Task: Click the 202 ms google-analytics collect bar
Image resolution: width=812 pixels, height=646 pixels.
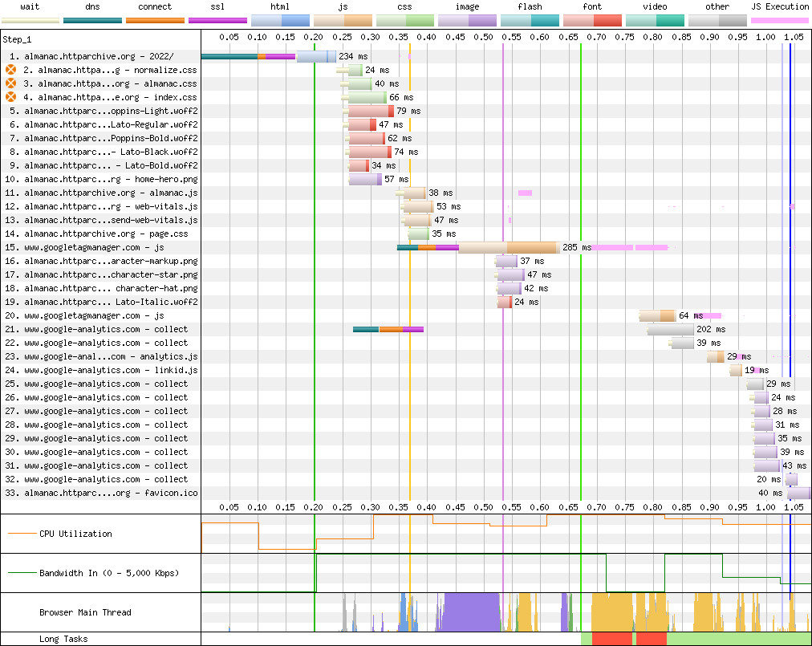Action: click(671, 330)
